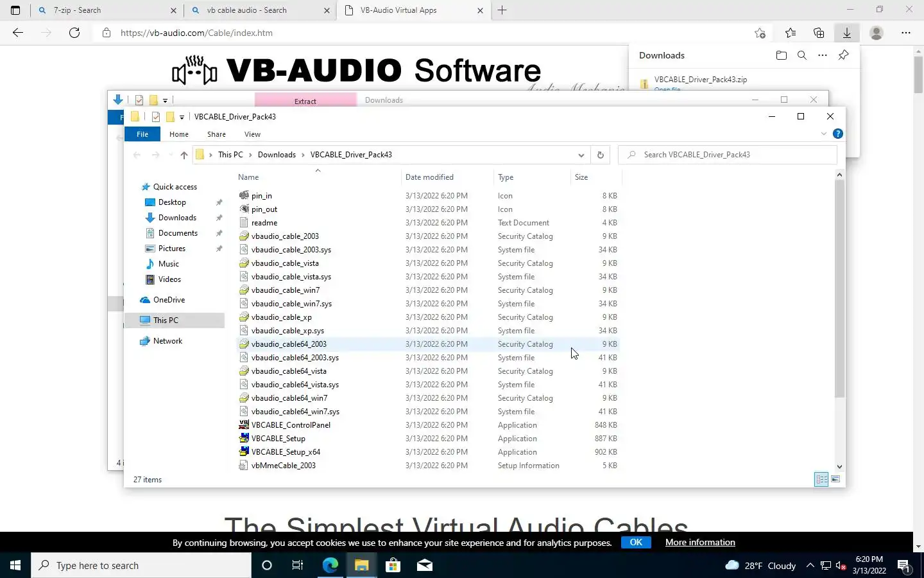Image resolution: width=924 pixels, height=578 pixels.
Task: Open the View ribbon tab
Action: coord(252,134)
